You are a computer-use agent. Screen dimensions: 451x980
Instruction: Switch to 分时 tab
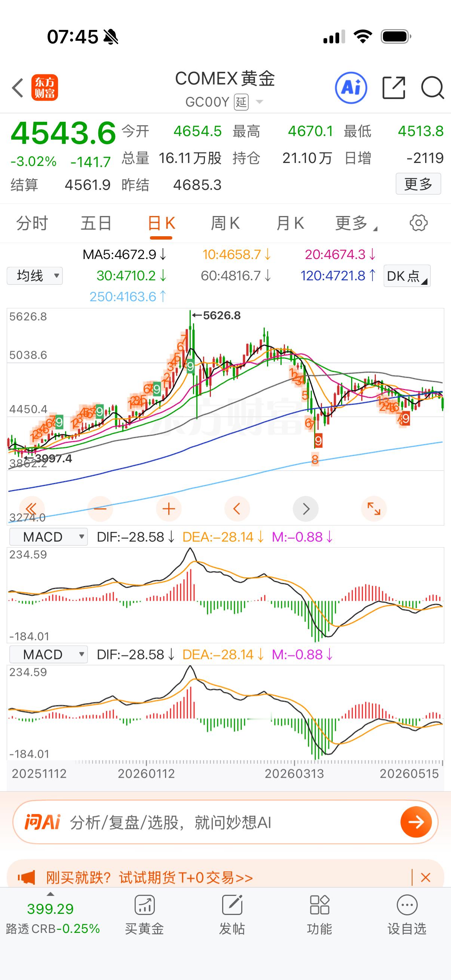tap(32, 223)
